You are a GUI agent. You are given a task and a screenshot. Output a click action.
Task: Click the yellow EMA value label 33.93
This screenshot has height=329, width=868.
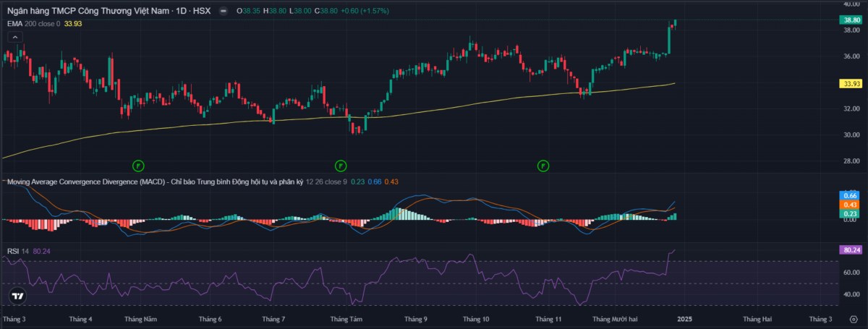[x=851, y=84]
